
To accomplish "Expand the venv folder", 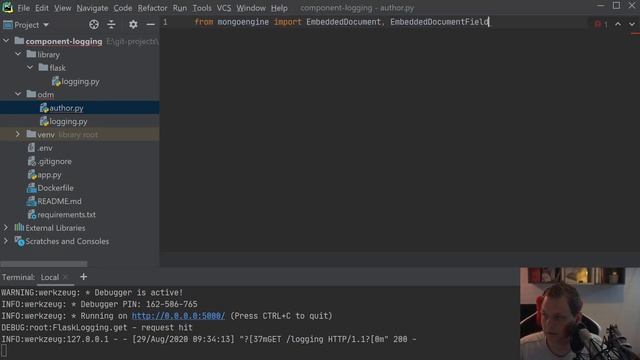I will click(x=18, y=134).
